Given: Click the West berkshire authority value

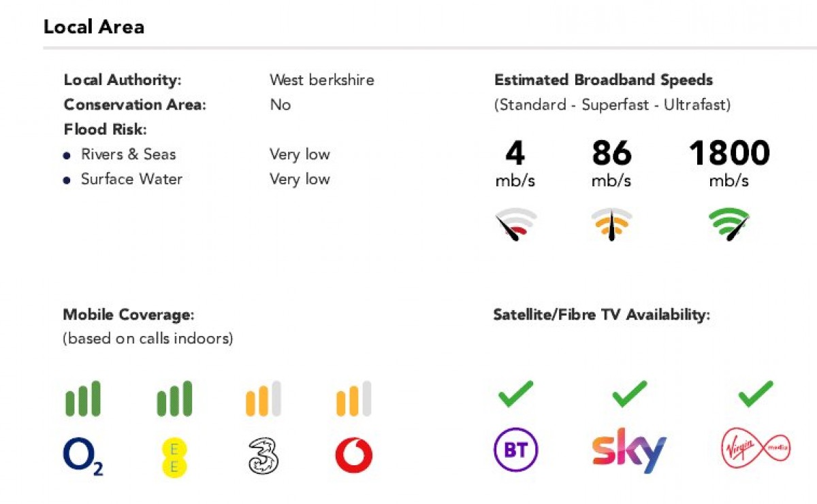Looking at the screenshot, I should (x=321, y=80).
